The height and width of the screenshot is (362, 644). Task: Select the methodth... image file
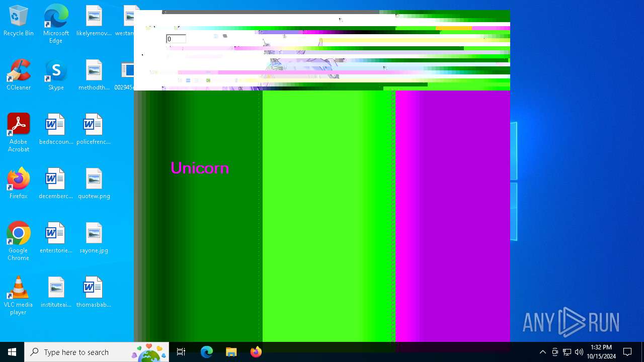(x=94, y=76)
